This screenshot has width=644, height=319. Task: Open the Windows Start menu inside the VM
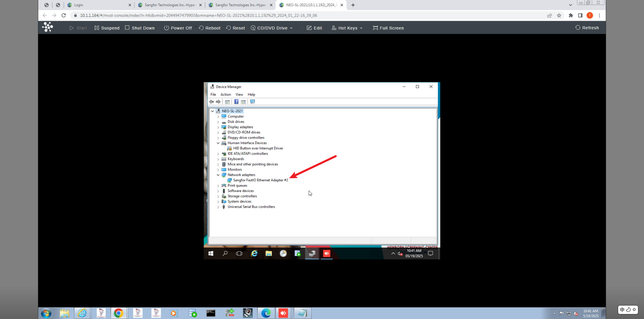coord(211,254)
